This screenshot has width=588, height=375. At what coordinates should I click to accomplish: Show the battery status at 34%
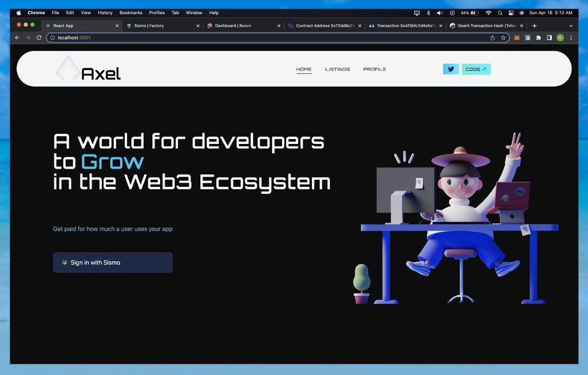point(469,13)
